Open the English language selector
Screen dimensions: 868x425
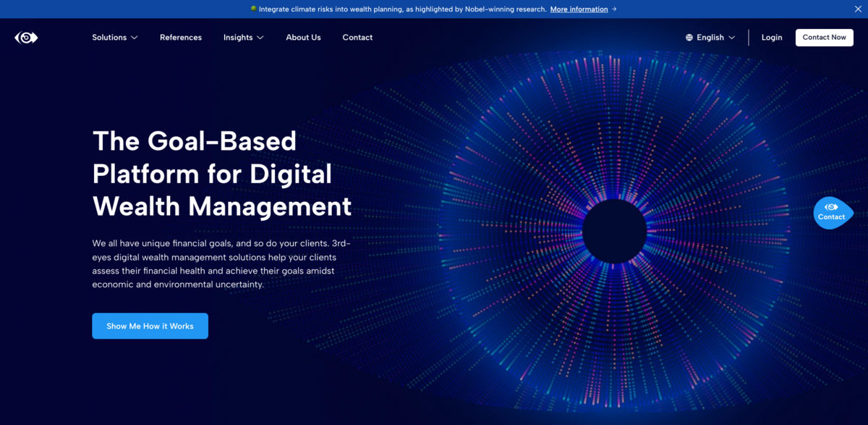(711, 37)
